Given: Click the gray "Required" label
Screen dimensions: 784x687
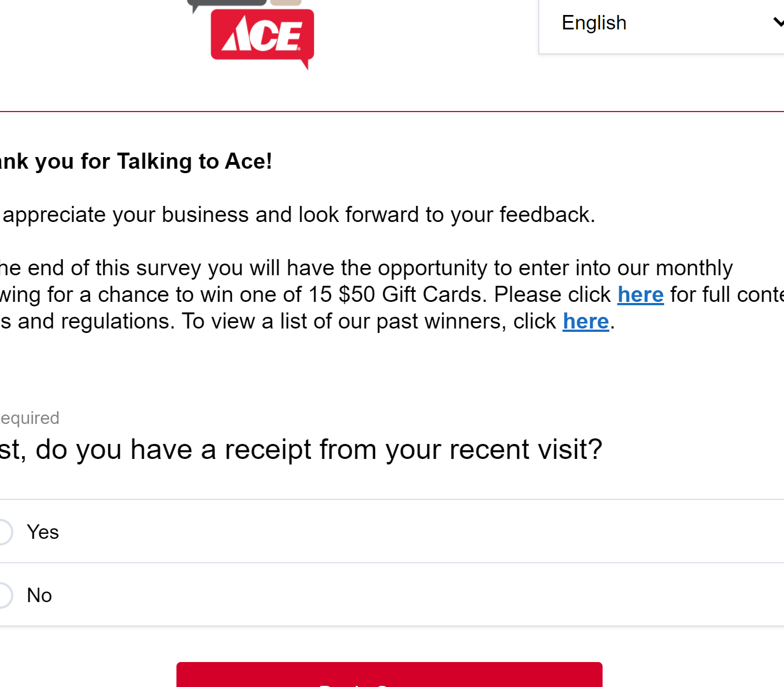Looking at the screenshot, I should [x=30, y=418].
